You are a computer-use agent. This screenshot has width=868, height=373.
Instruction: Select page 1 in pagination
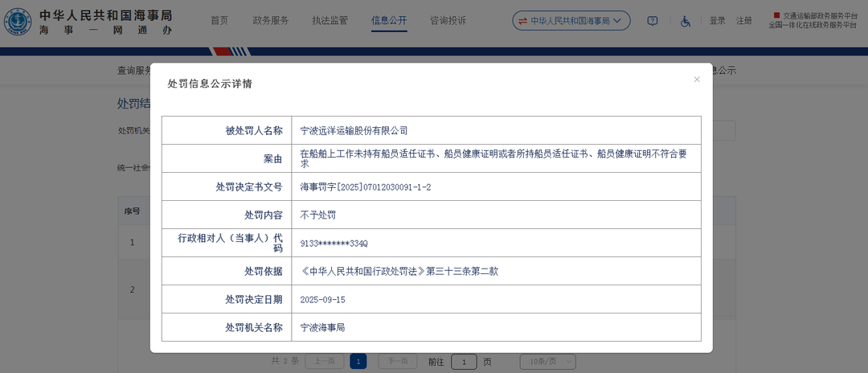(358, 362)
